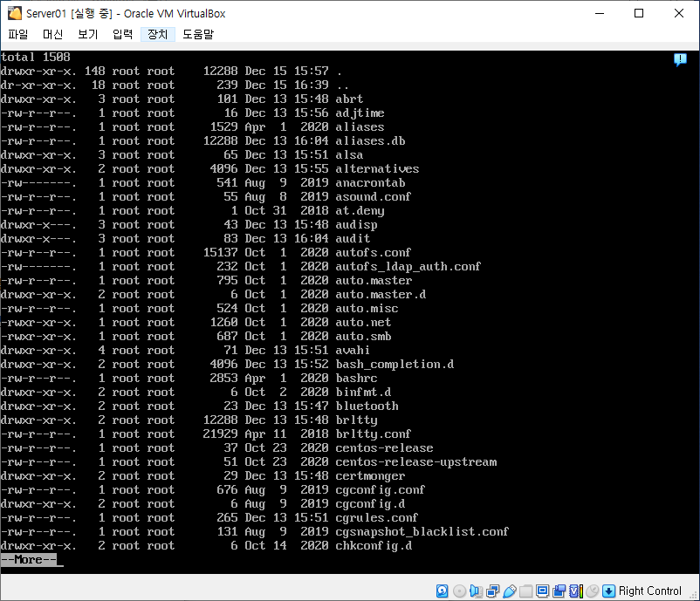This screenshot has height=601, width=700.
Task: Click the 'cgconfig.conf' file name
Action: [x=381, y=490]
